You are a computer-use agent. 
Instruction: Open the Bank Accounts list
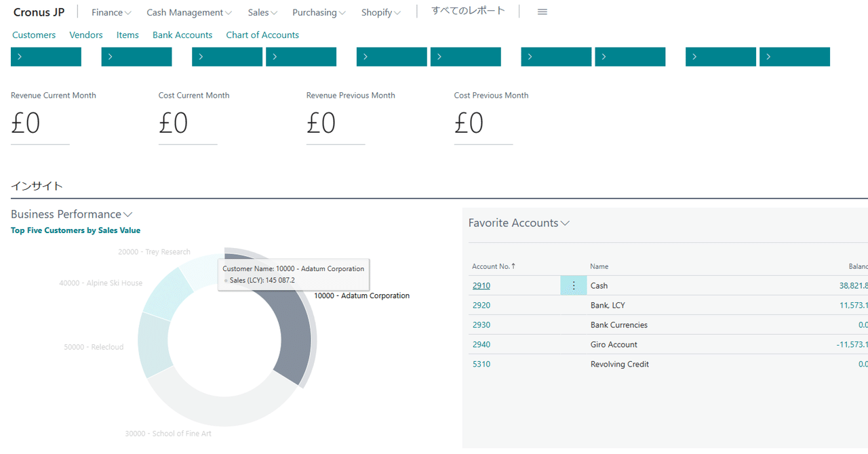tap(182, 35)
